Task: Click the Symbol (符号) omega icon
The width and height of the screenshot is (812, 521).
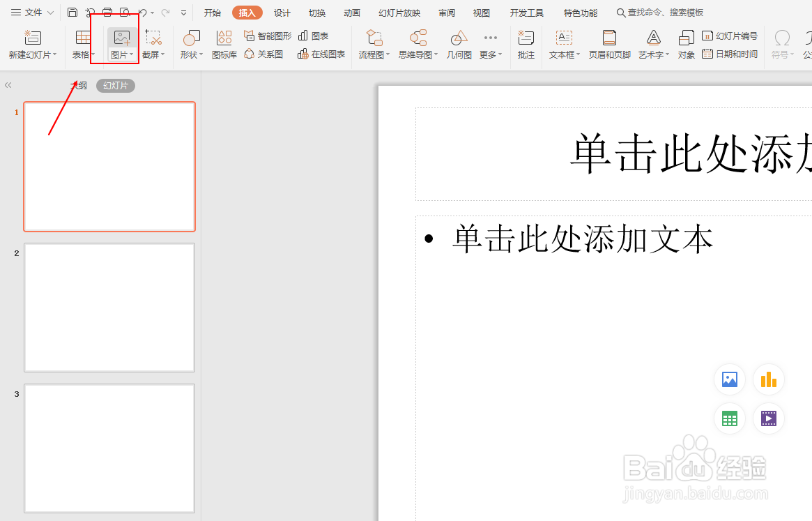Action: coord(782,38)
